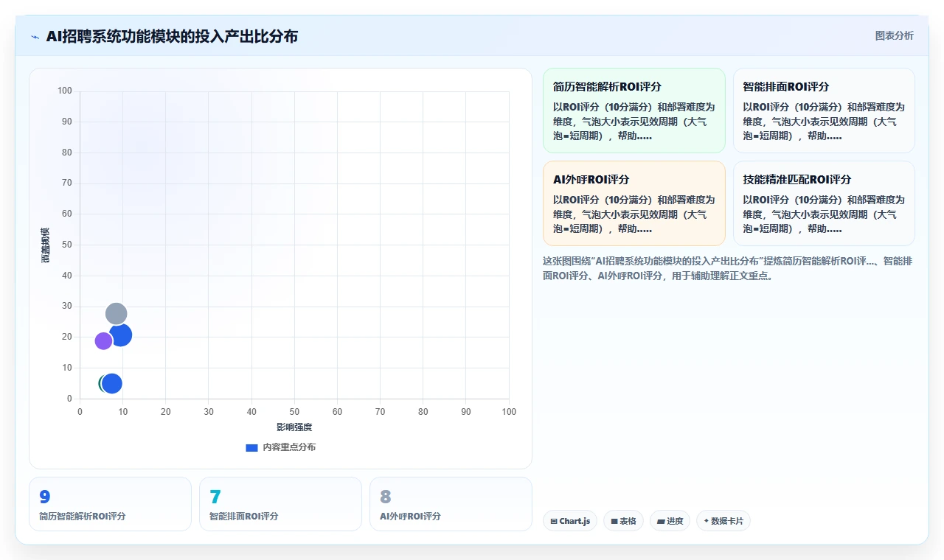The width and height of the screenshot is (944, 560).
Task: Toggle the 内容重点分布 legend swatch
Action: [251, 447]
